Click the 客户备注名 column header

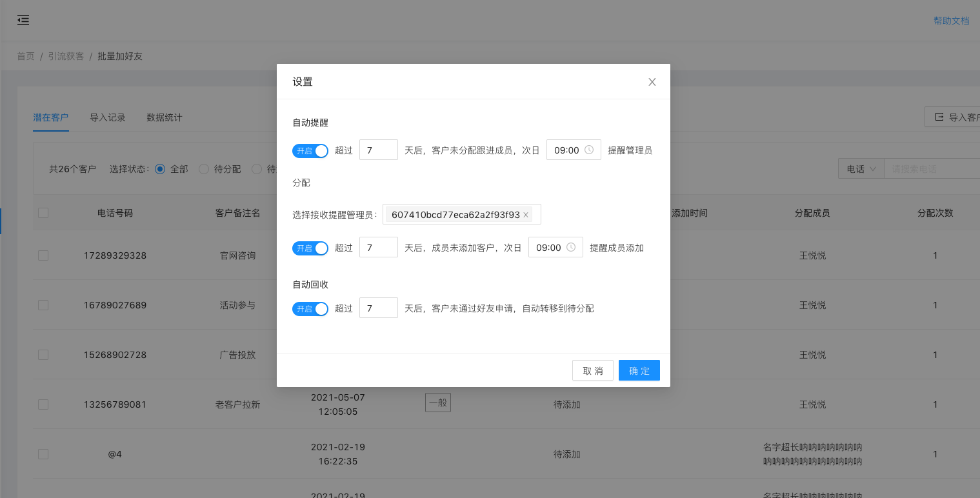(x=237, y=212)
